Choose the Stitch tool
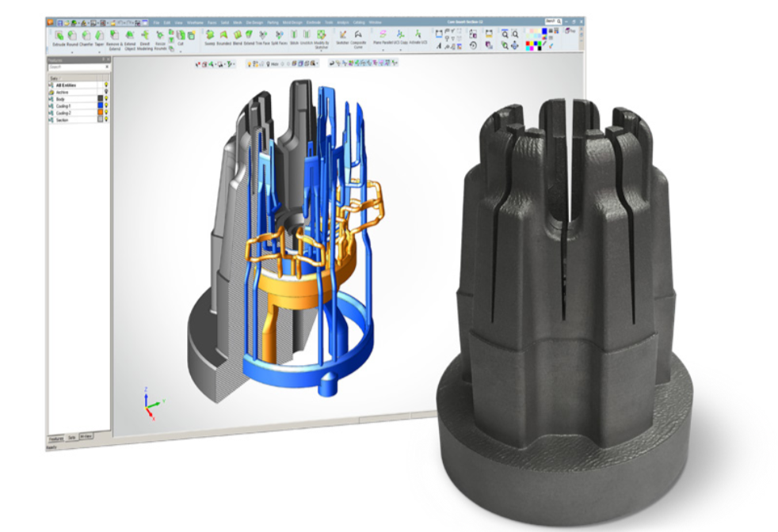 pos(294,35)
